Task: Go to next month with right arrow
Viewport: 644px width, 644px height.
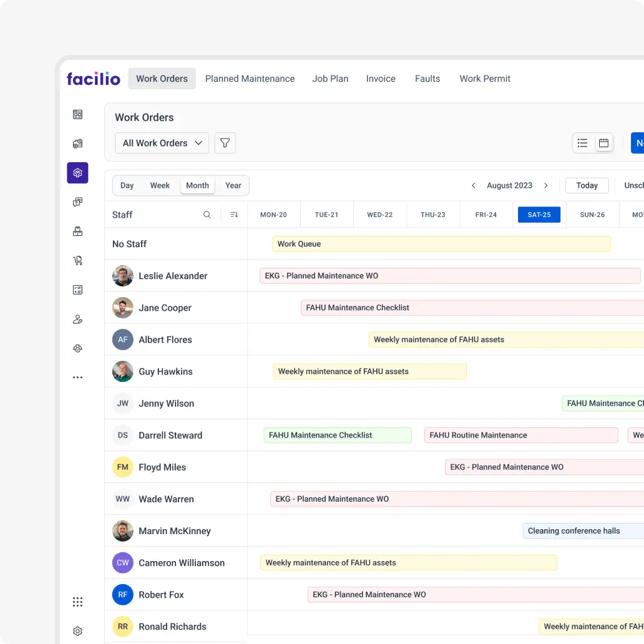Action: (x=546, y=185)
